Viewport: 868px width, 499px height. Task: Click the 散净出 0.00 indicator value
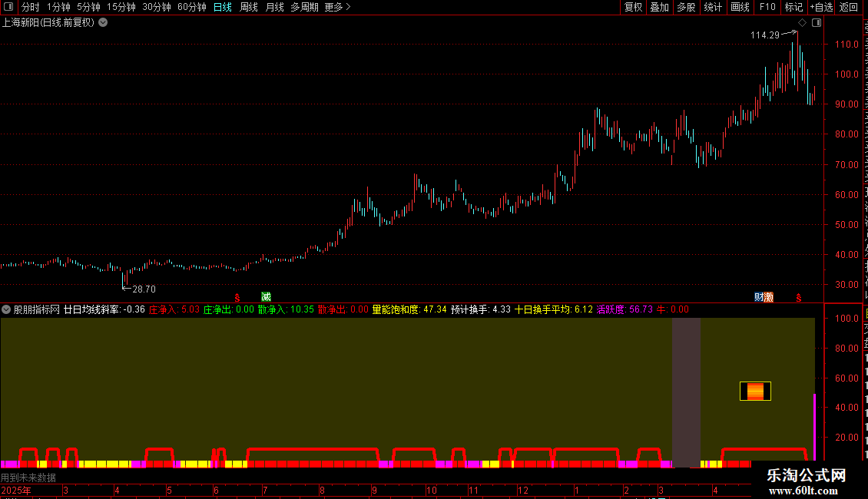click(x=343, y=310)
